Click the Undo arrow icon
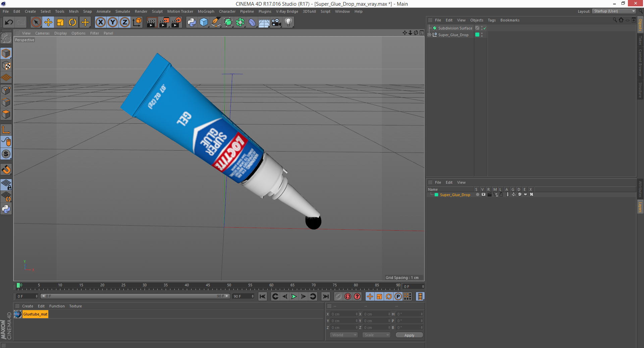The width and height of the screenshot is (644, 348). pos(9,22)
